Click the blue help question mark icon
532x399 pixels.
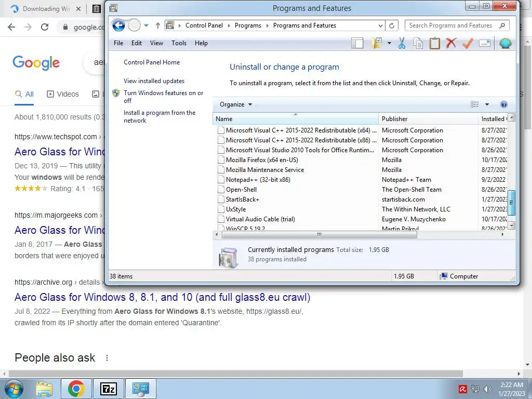(504, 104)
